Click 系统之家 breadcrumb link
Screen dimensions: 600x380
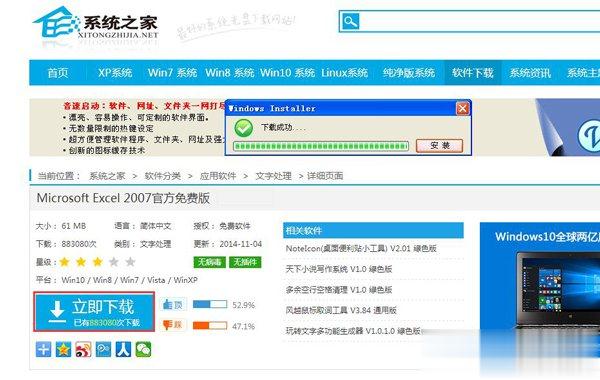[107, 176]
